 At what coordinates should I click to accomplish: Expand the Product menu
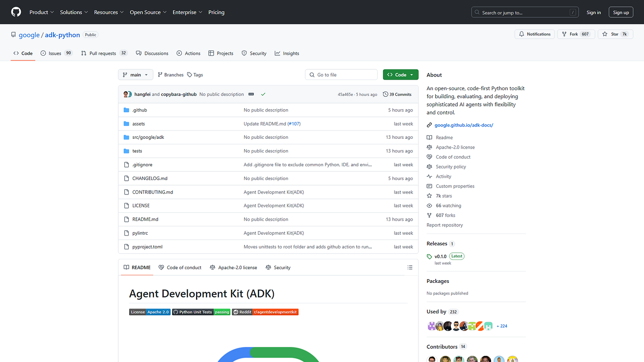pos(42,12)
